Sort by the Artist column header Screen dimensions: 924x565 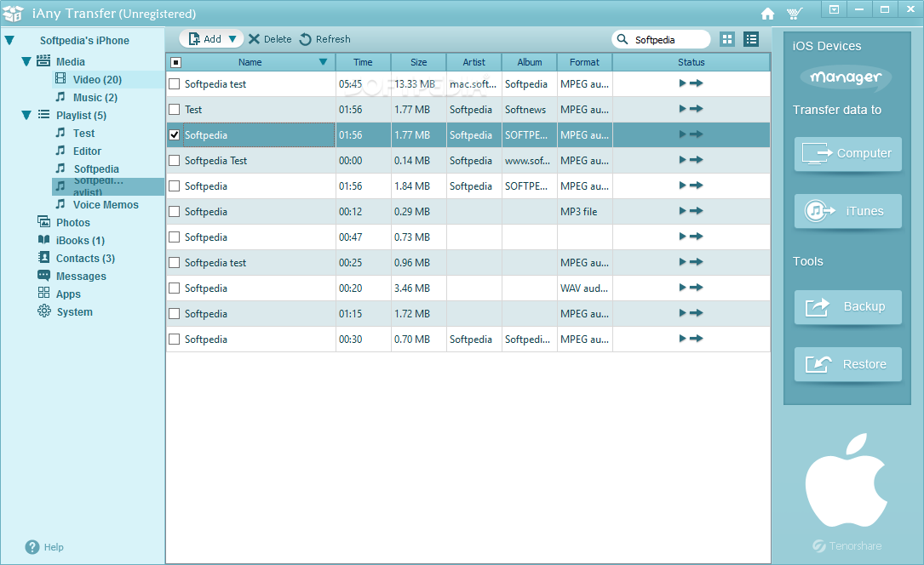pyautogui.click(x=473, y=62)
